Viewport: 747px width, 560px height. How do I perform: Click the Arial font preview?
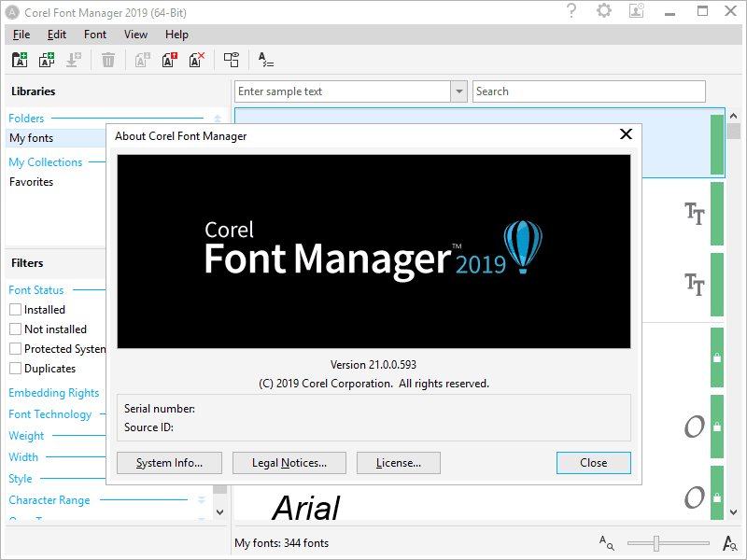306,508
